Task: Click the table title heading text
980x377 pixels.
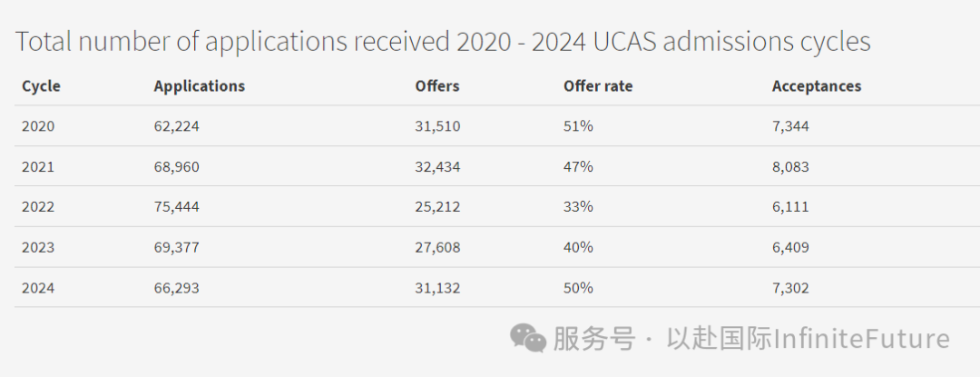Action: pyautogui.click(x=443, y=42)
